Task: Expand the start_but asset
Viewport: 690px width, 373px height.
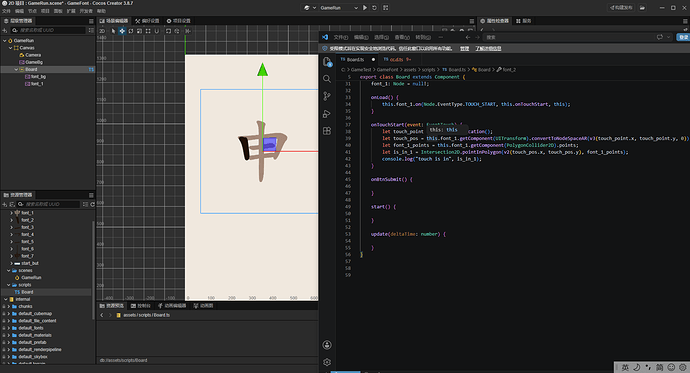Action: (x=11, y=263)
